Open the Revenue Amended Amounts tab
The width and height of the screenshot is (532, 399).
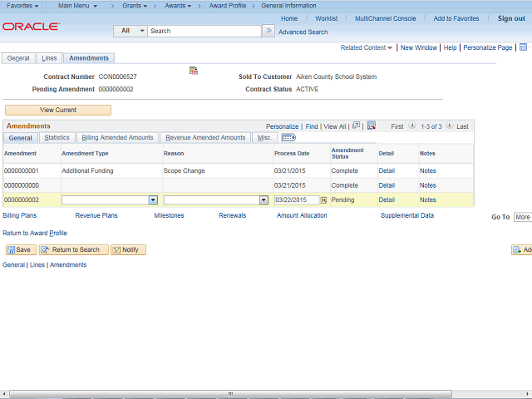click(205, 137)
